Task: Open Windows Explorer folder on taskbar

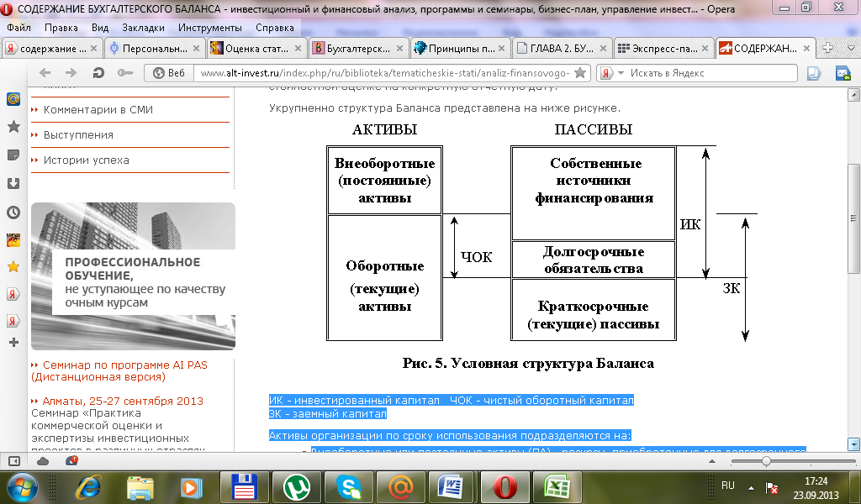Action: click(140, 487)
